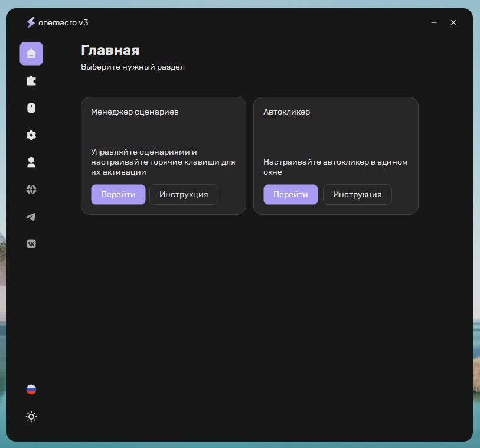Image resolution: width=480 pixels, height=448 pixels.
Task: Open the puzzle-piece plugins section
Action: point(31,81)
